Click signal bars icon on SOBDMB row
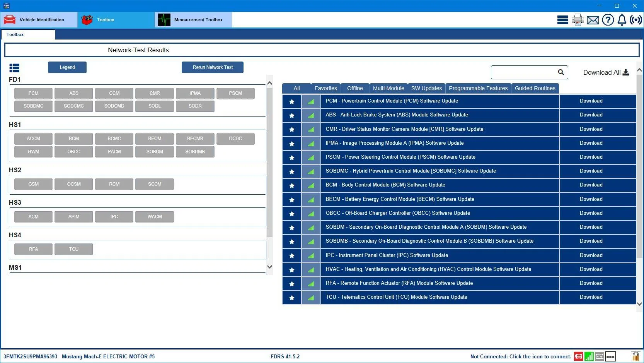This screenshot has width=644, height=363. 311,241
